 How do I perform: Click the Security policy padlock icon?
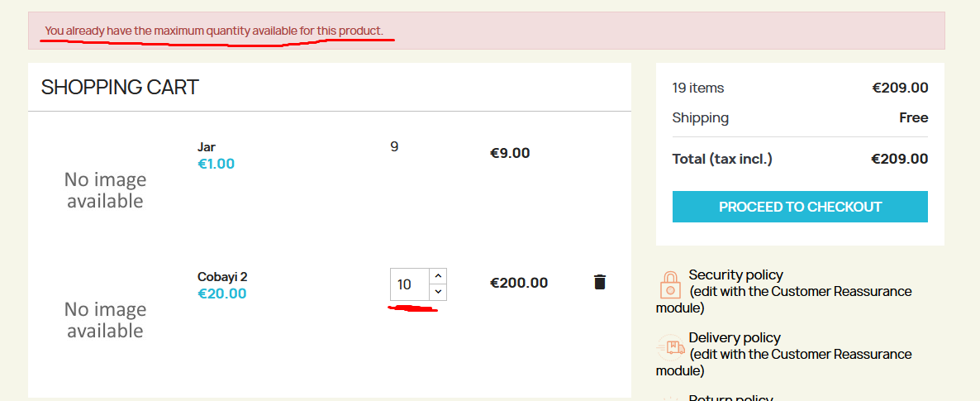(x=670, y=285)
